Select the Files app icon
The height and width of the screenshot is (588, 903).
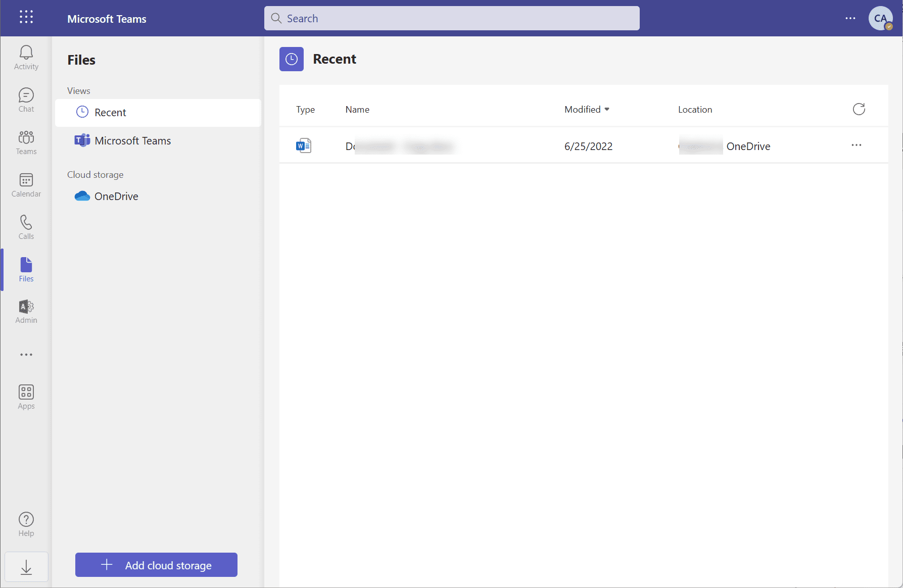[x=26, y=270]
